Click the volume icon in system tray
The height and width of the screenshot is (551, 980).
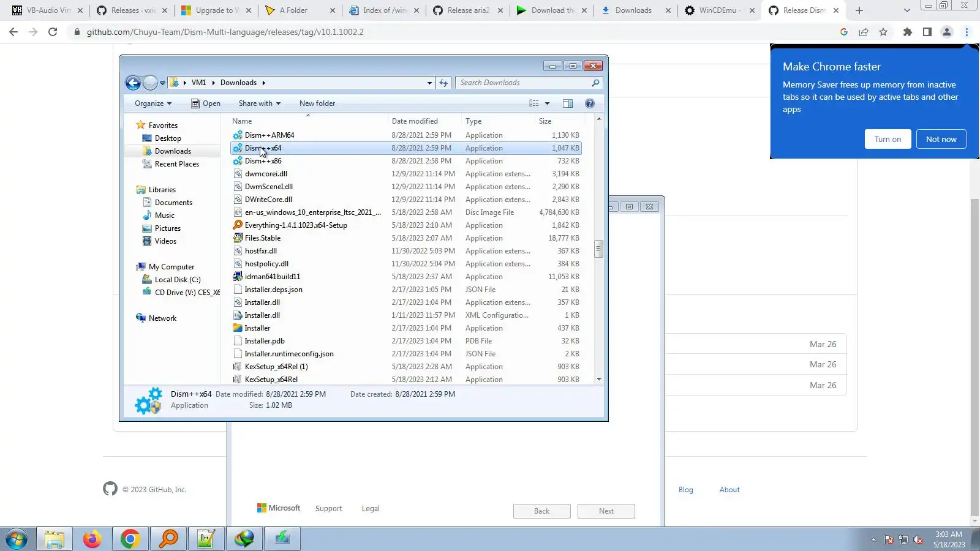tap(918, 539)
